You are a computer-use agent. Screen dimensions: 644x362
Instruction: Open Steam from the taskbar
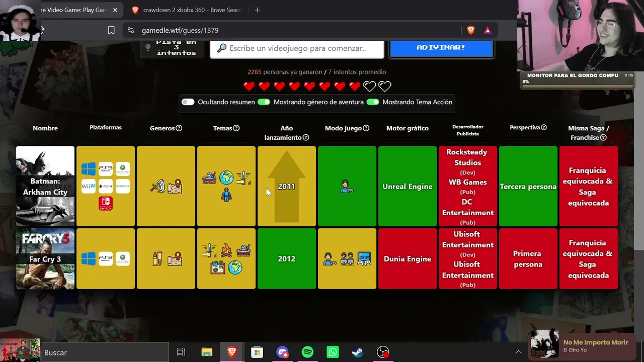[358, 352]
